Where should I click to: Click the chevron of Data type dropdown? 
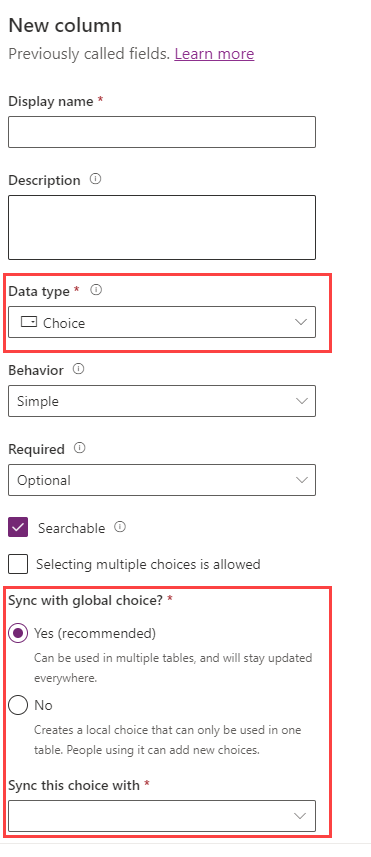tap(301, 322)
